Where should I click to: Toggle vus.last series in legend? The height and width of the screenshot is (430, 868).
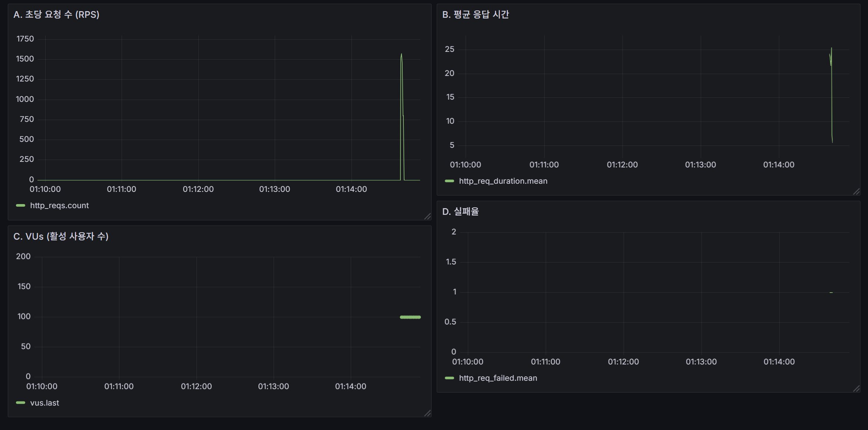click(x=44, y=403)
